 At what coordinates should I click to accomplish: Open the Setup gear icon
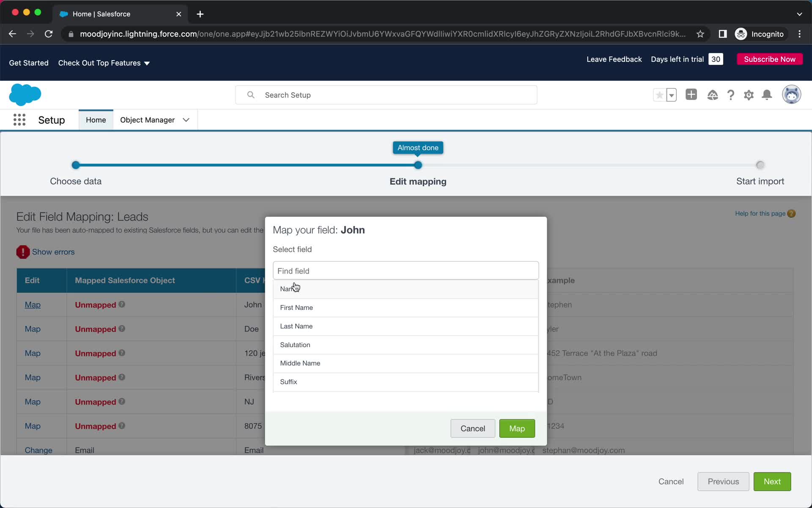749,95
